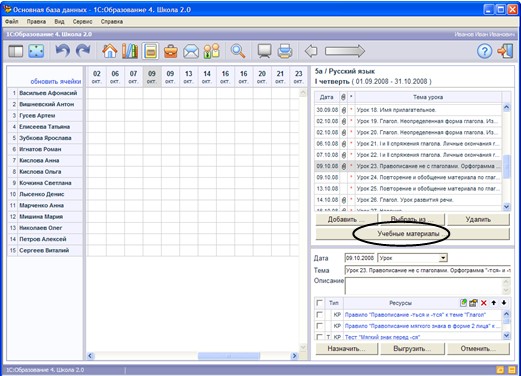The height and width of the screenshot is (376, 521).
Task: Select lesson row 'Урок 26. Глагол. Урок развития речи'
Action: [x=408, y=200]
